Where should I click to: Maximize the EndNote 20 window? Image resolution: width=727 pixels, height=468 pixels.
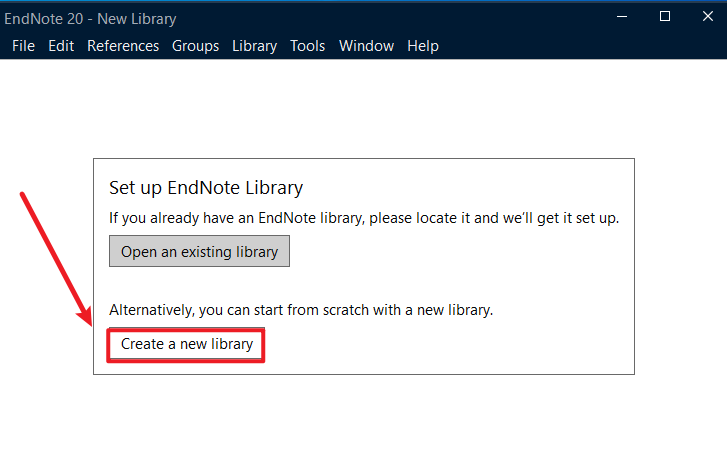click(665, 17)
